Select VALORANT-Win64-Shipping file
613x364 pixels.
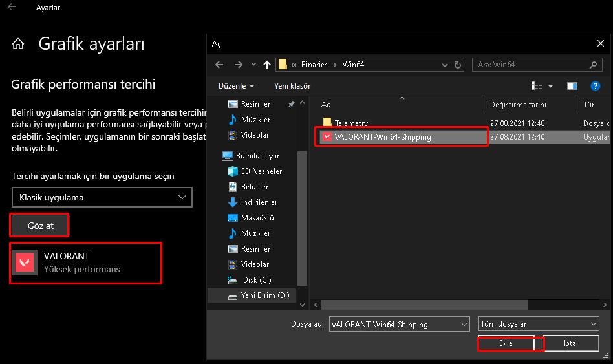point(383,137)
